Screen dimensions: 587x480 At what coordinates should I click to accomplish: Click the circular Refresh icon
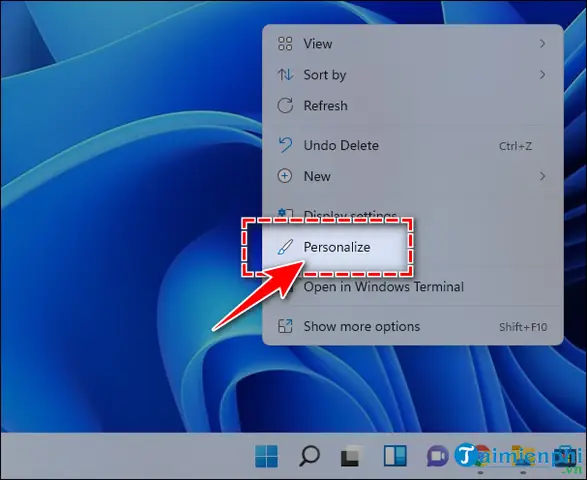point(285,106)
